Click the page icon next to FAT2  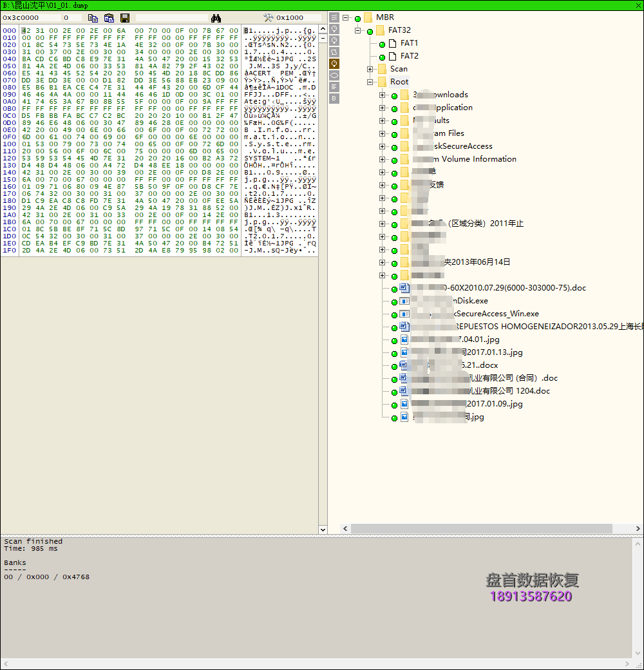point(392,56)
